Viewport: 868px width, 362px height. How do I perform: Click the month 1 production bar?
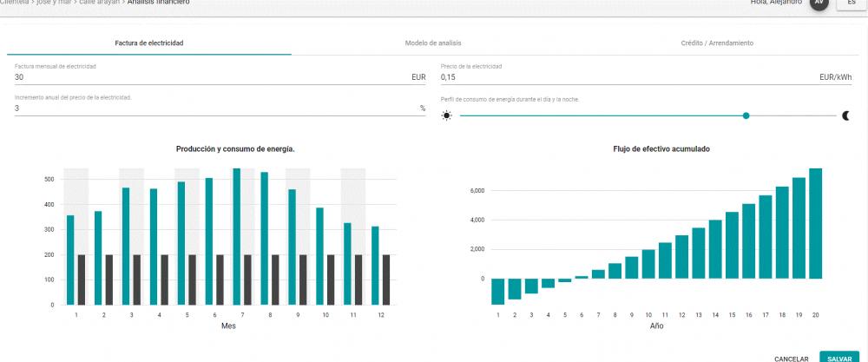click(x=70, y=260)
